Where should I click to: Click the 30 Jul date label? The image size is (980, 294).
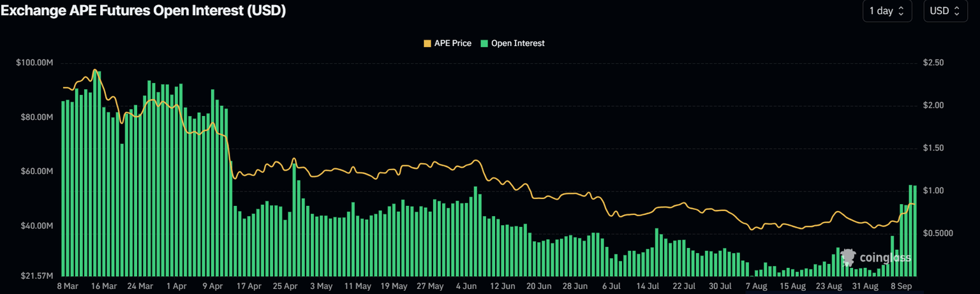coord(720,286)
